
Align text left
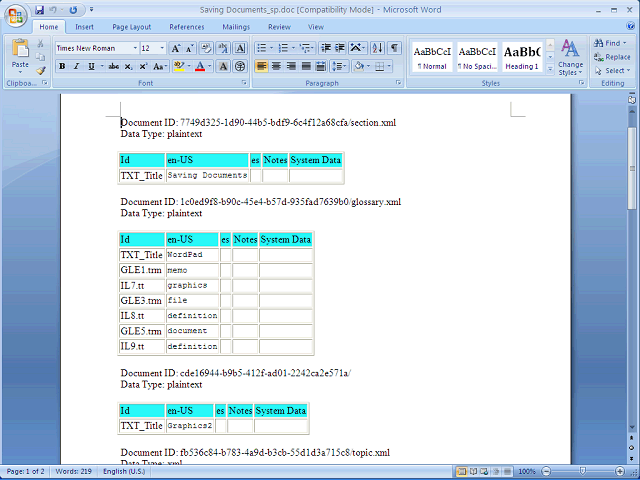(x=261, y=66)
